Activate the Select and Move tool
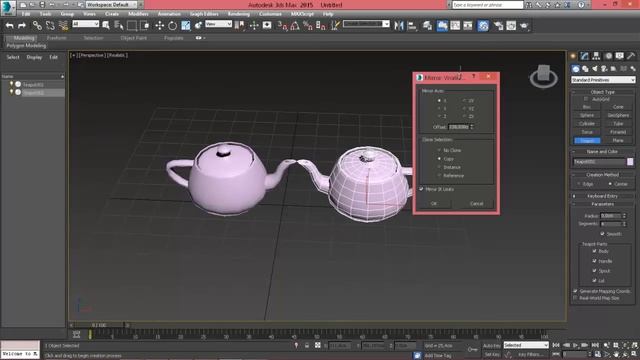 point(160,25)
